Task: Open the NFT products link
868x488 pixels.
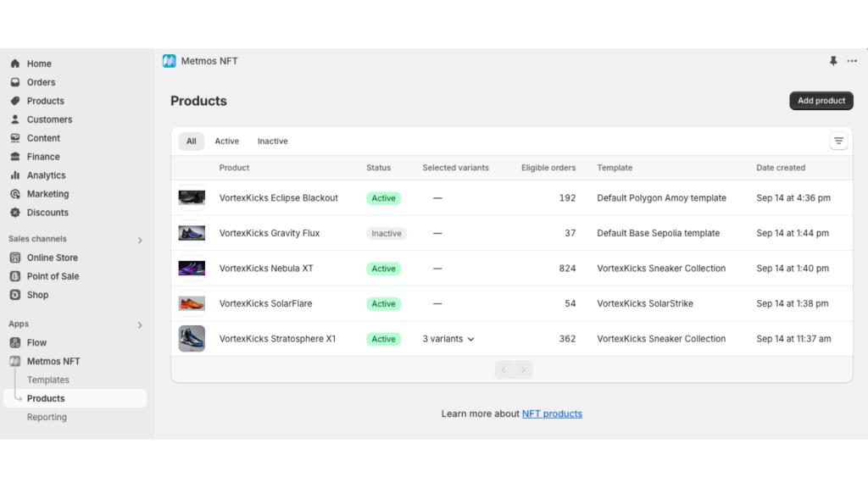Action: point(552,413)
